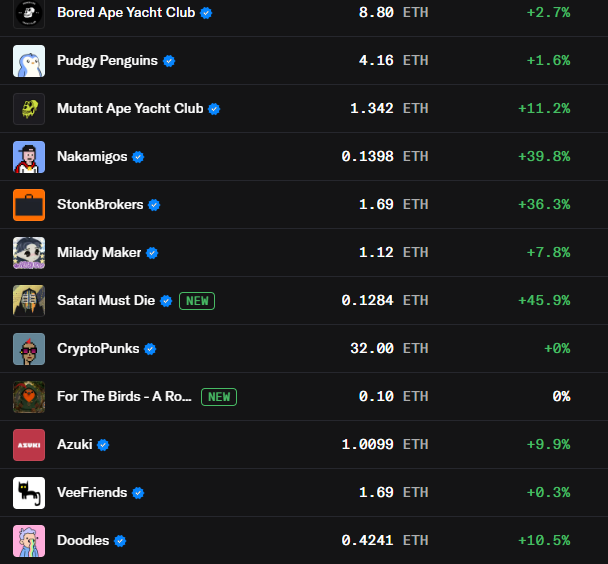
Task: Open the Satari Must Die collection name
Action: pyautogui.click(x=106, y=300)
